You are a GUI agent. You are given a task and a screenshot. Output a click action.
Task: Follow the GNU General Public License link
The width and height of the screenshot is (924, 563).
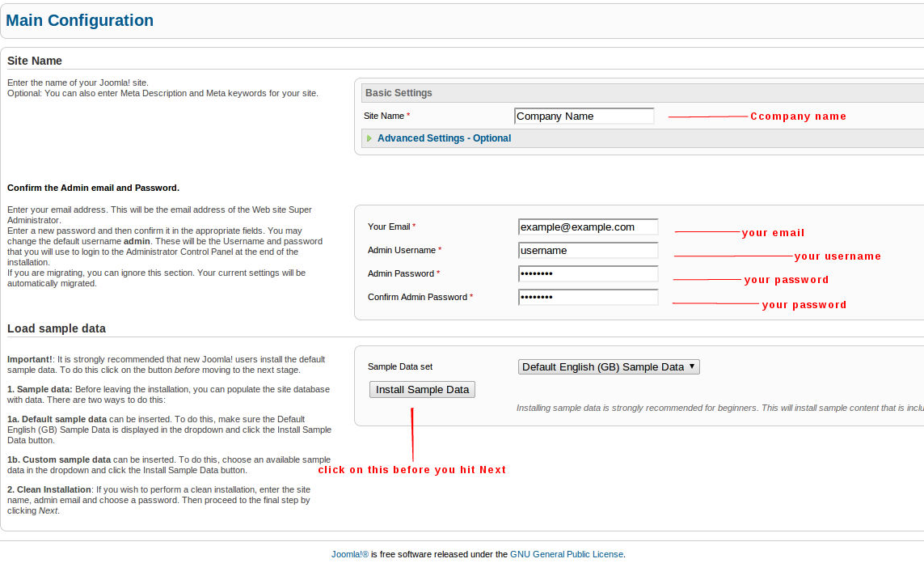coord(566,554)
